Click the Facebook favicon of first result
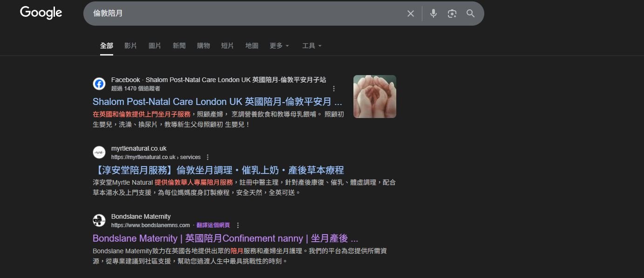The image size is (644, 278). [x=99, y=84]
